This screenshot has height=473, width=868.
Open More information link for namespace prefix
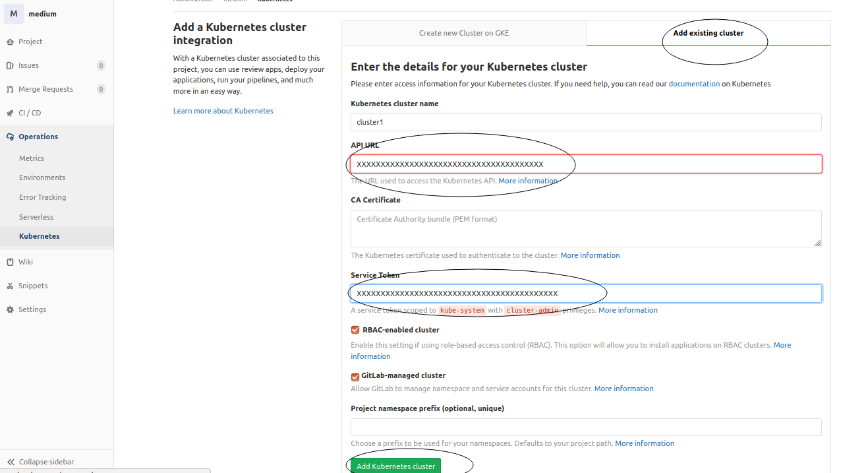click(x=645, y=443)
